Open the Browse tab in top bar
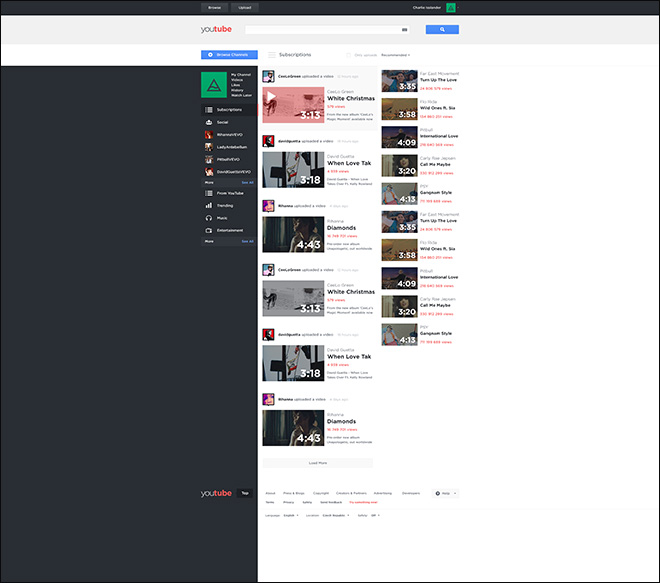This screenshot has width=660, height=583. [214, 7]
